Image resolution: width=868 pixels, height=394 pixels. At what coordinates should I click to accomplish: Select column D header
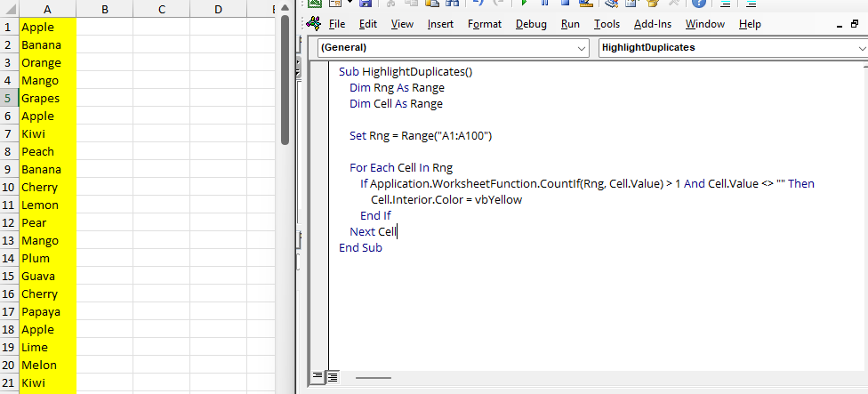point(218,9)
